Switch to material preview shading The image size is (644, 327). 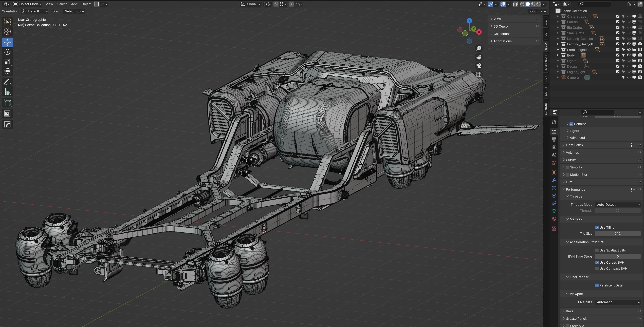pos(533,4)
